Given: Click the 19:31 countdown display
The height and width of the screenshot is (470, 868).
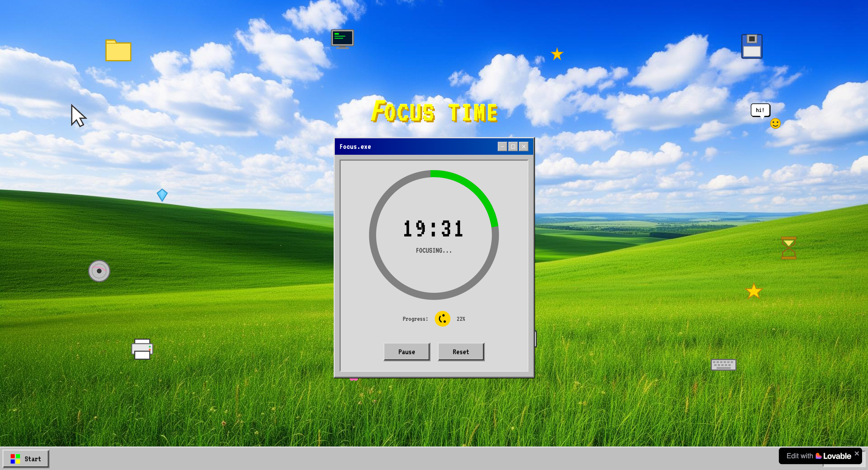Looking at the screenshot, I should 433,229.
